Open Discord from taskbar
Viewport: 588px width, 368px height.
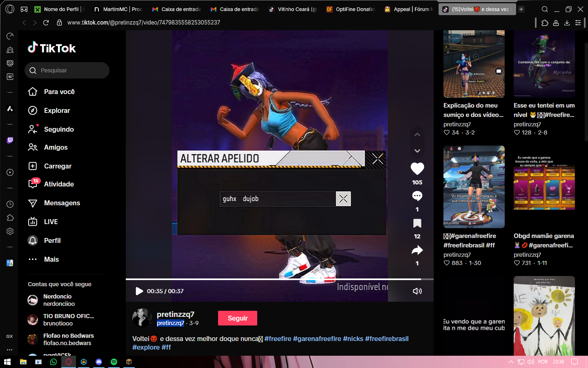coord(99,362)
